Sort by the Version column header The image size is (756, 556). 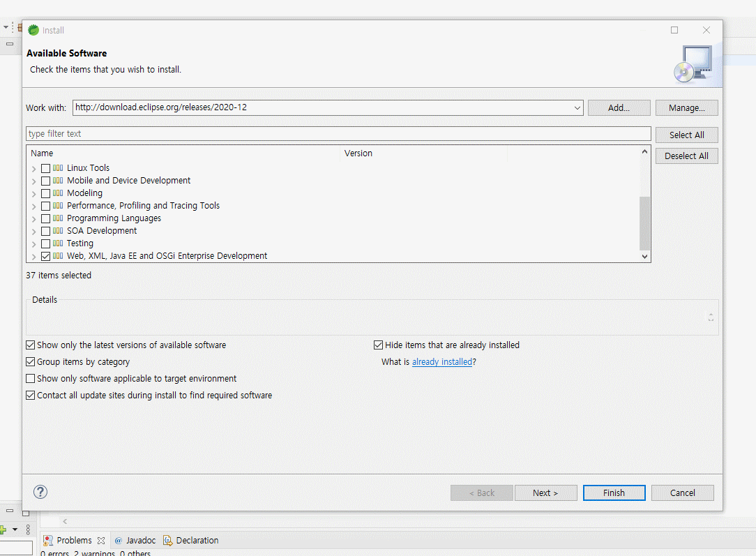point(424,153)
